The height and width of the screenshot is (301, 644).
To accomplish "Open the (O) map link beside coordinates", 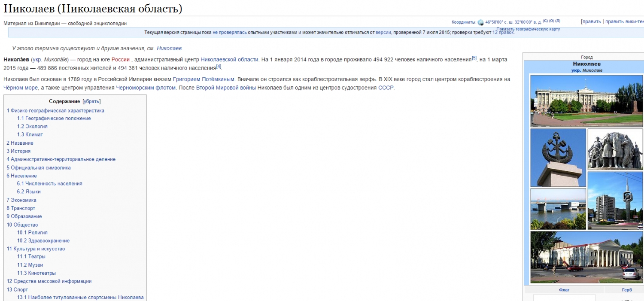I will point(551,21).
